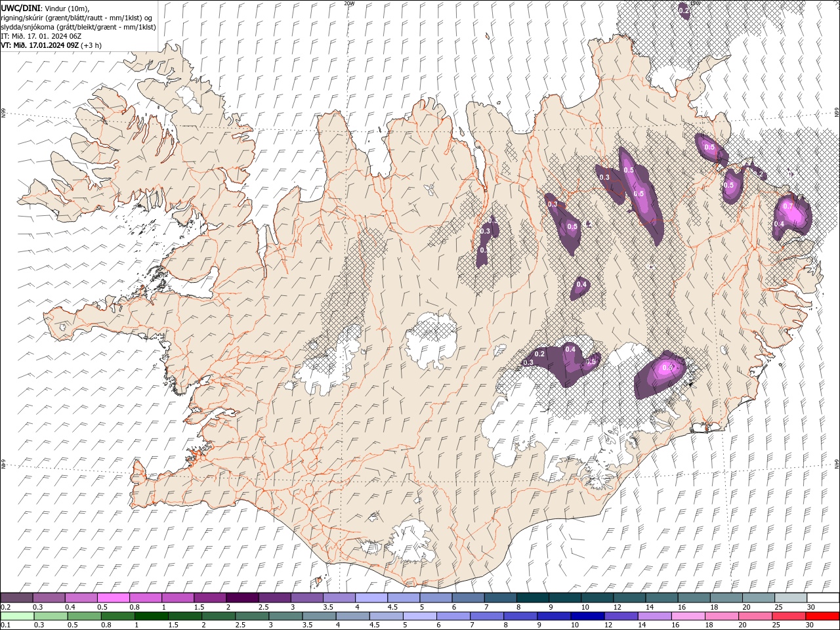840x630 pixels.
Task: Choose the light purple swatch at 14 in lower row
Action: pos(654,616)
